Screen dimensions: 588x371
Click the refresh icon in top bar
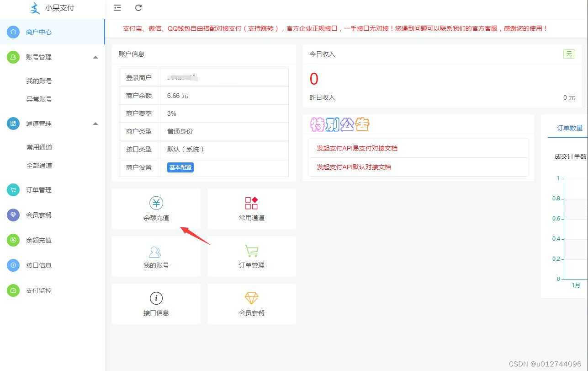pos(138,8)
